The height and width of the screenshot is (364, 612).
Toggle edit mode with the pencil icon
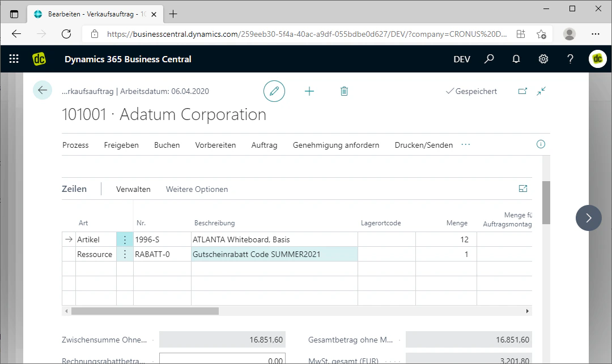tap(274, 91)
